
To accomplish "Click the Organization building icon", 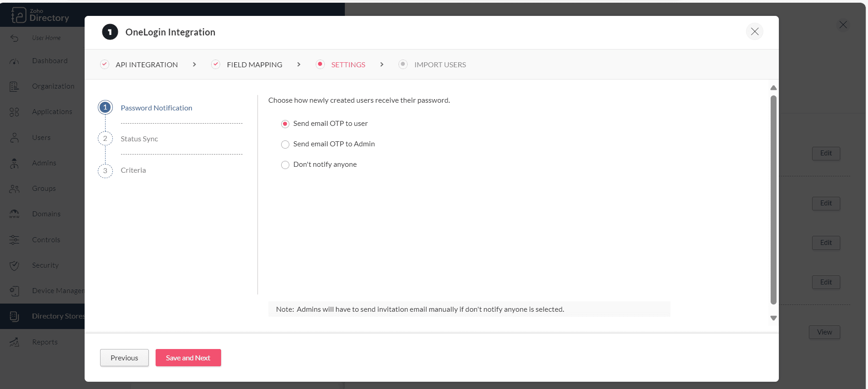I will click(x=15, y=87).
